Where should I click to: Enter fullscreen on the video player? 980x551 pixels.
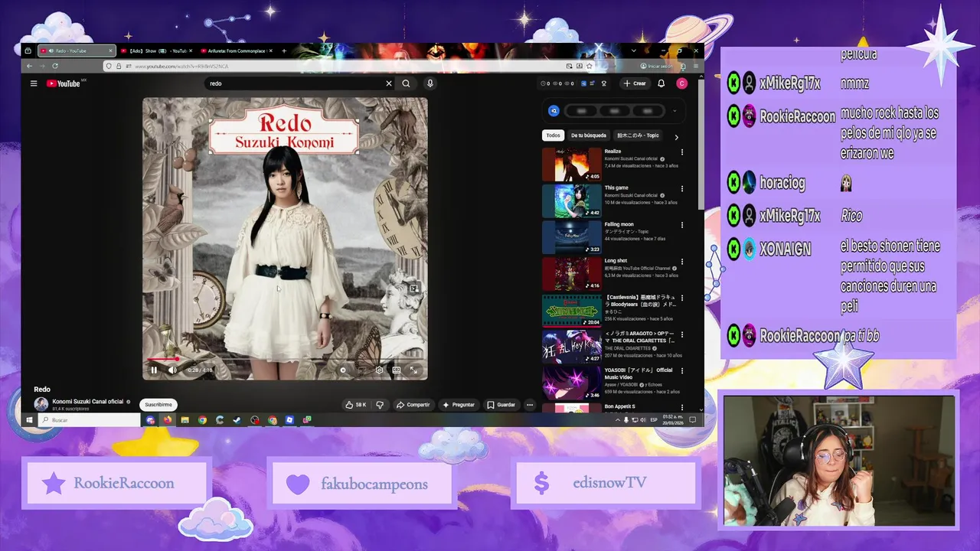point(413,370)
